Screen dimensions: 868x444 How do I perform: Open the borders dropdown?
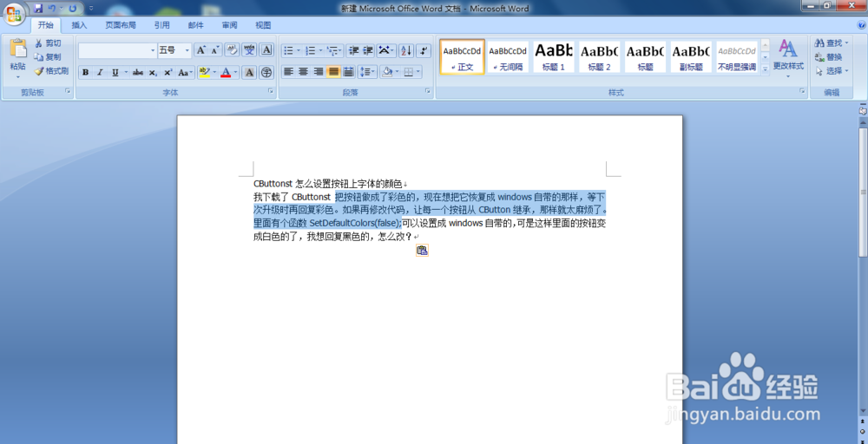[x=418, y=72]
